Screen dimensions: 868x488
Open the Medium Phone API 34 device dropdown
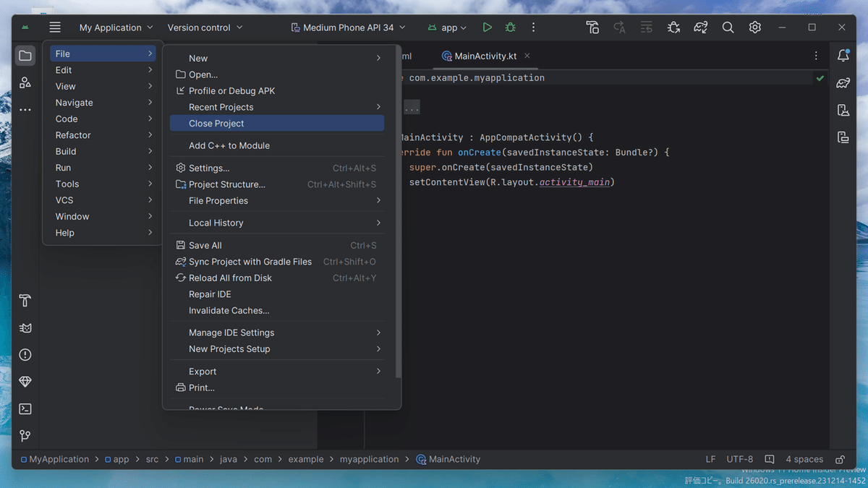point(349,27)
